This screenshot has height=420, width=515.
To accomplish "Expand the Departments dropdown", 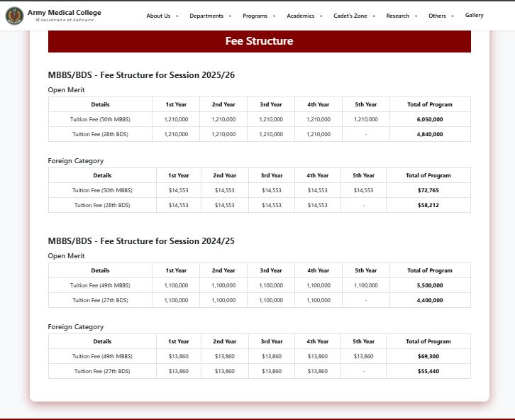I will click(x=210, y=16).
